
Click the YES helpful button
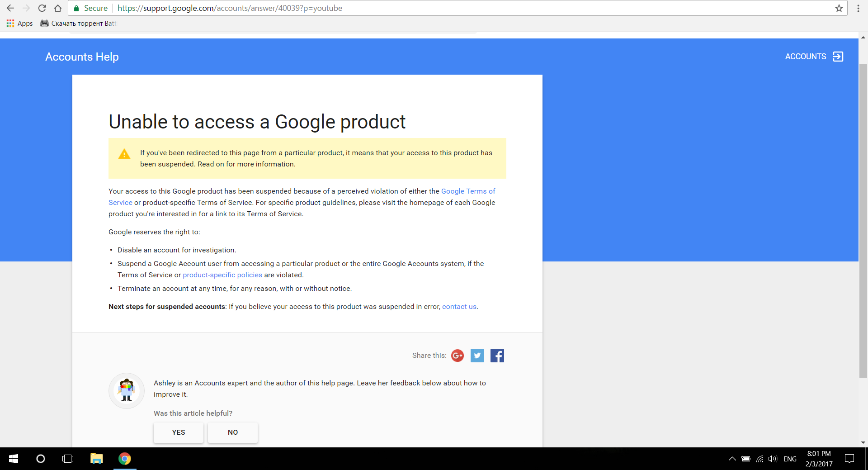179,432
